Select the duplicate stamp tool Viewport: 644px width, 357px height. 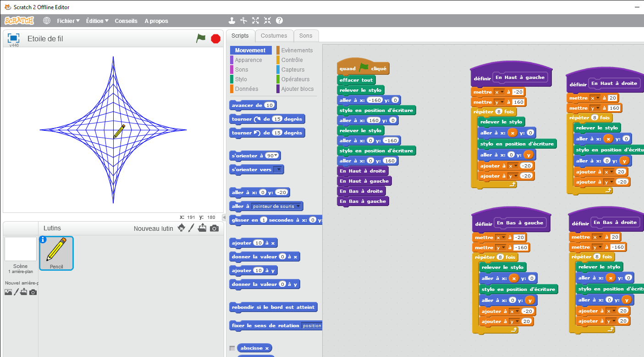[x=232, y=21]
